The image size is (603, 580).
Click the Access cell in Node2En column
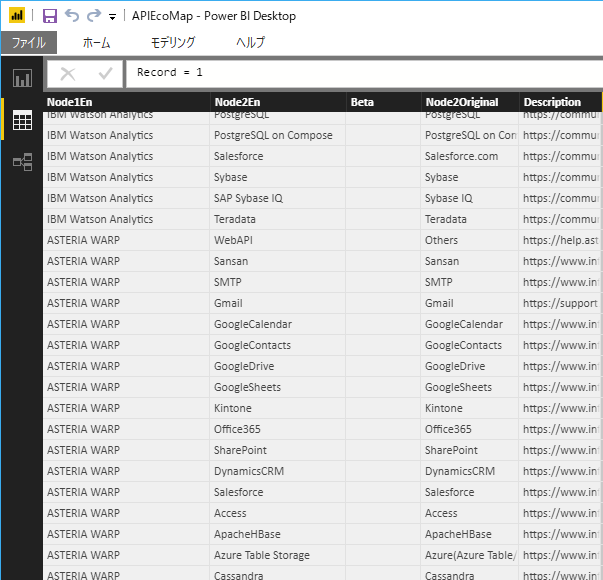coord(278,513)
